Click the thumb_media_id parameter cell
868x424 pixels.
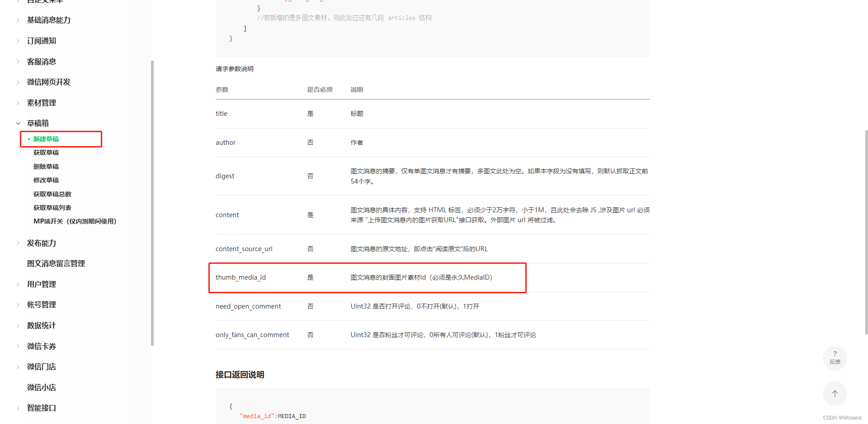pos(241,277)
